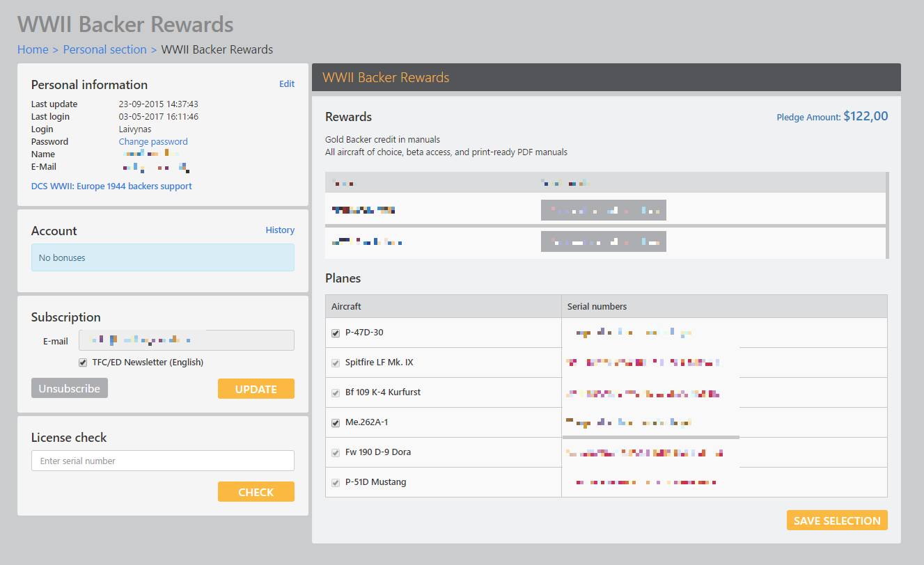The width and height of the screenshot is (924, 565).
Task: Click Last update date 23-09-2015 14:37:43
Action: 159,104
